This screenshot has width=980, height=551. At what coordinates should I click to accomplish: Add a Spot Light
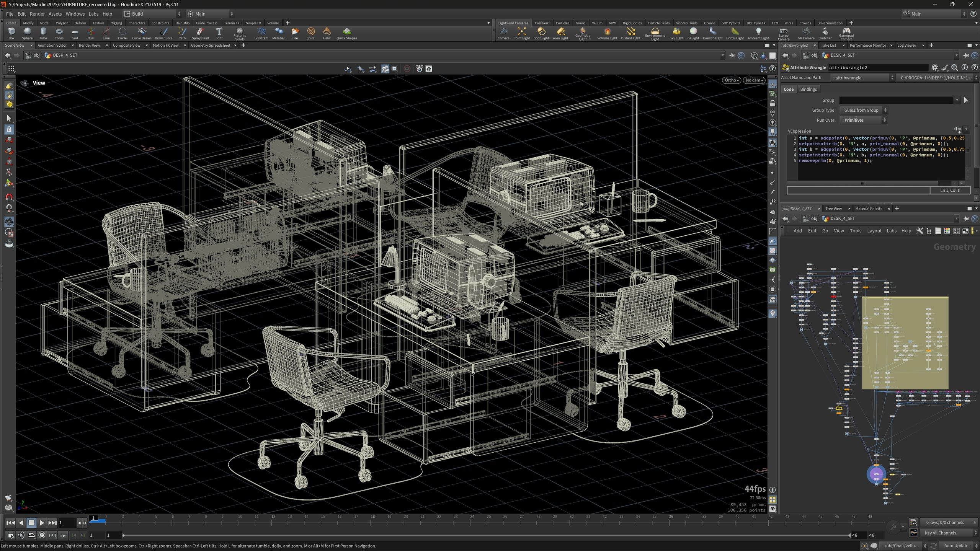click(541, 33)
